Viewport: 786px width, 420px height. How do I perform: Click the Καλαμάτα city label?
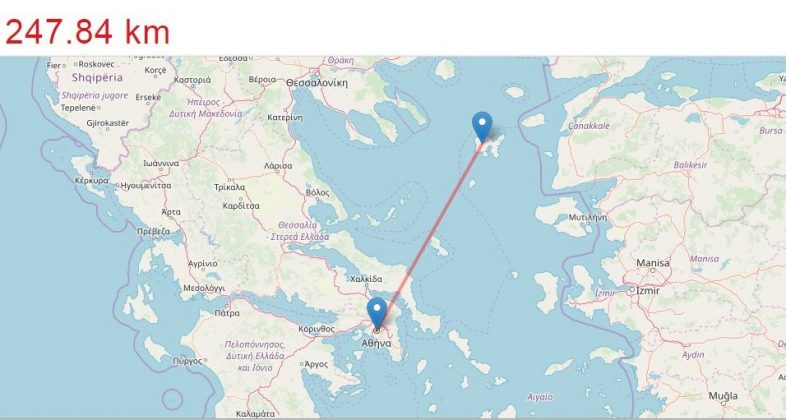(255, 414)
